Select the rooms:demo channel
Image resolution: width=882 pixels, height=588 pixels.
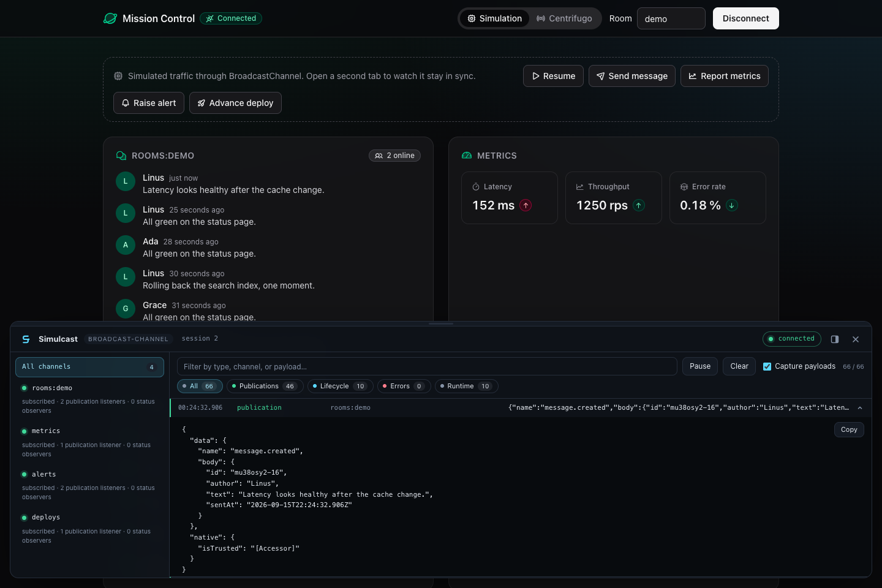pyautogui.click(x=89, y=399)
